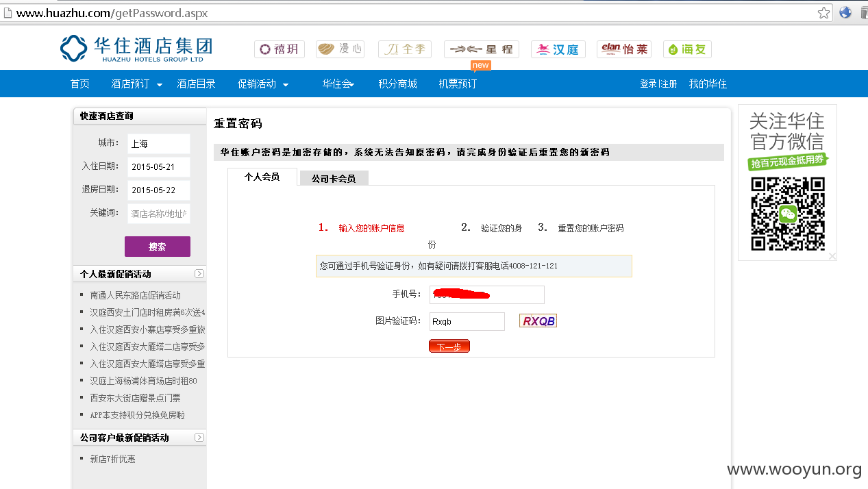Select the 个人会员 tab
The height and width of the screenshot is (489, 868).
tap(262, 177)
